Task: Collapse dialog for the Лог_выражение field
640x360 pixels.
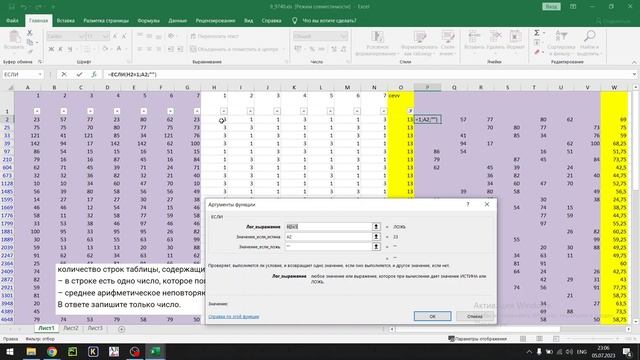Action: coord(376,227)
